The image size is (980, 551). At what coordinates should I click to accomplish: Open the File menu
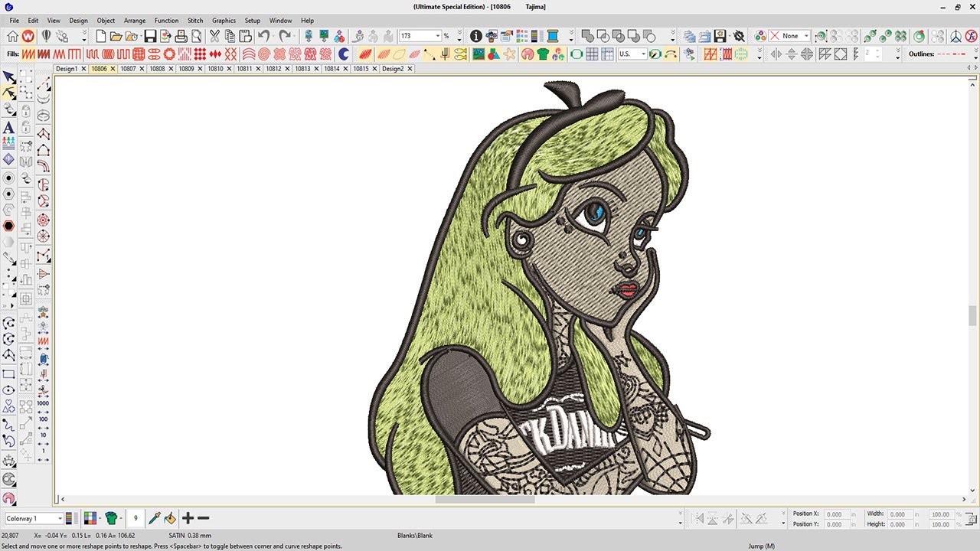[14, 21]
